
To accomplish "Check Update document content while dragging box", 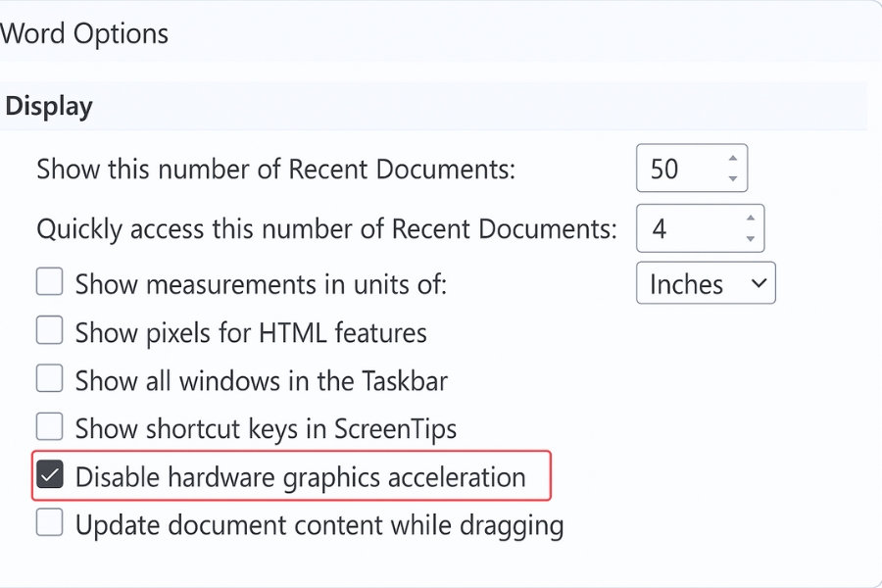I will pos(49,523).
